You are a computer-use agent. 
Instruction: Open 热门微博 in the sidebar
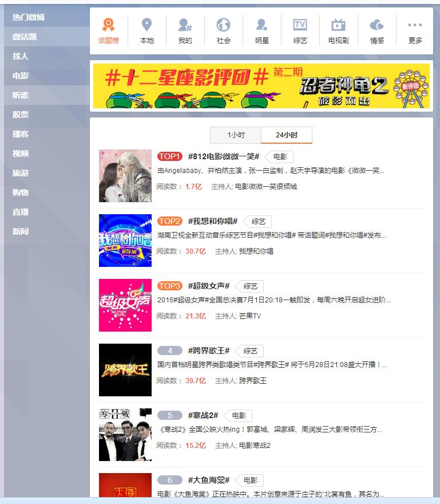(28, 17)
